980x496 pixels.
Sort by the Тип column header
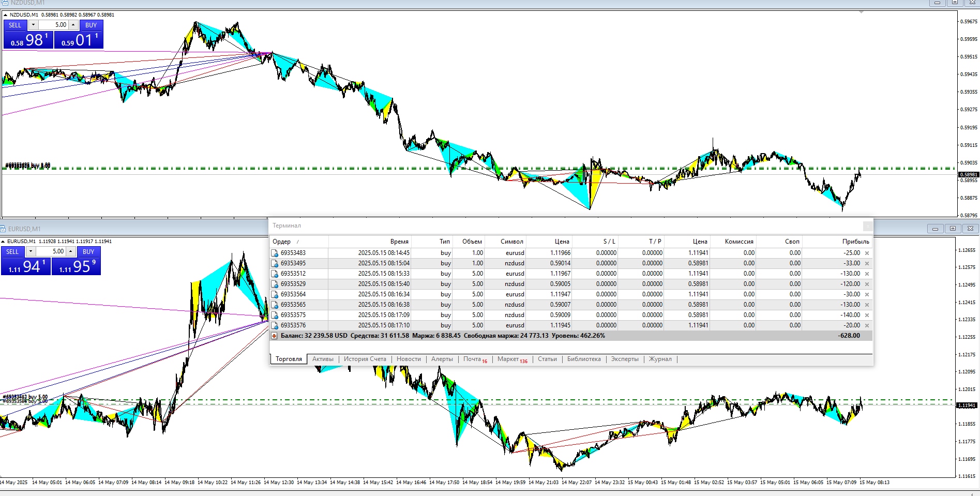tap(432, 242)
